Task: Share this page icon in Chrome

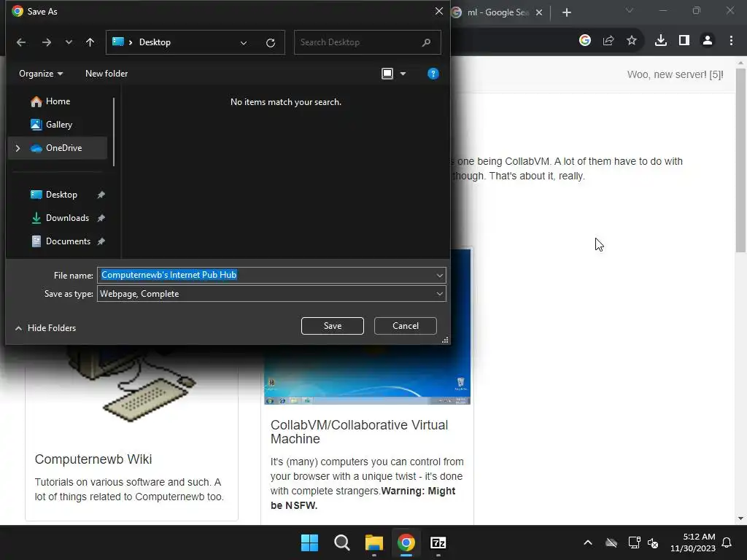Action: [608, 41]
